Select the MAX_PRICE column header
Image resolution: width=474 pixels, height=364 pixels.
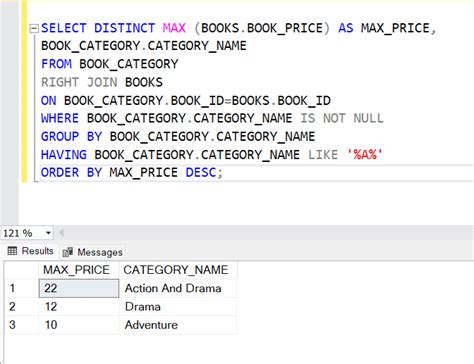coord(79,270)
